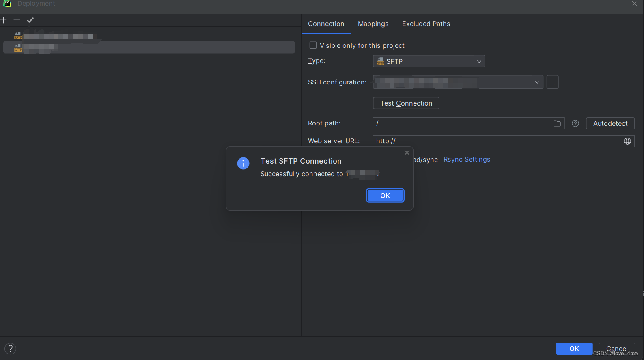
Task: Expand the SSH configuration dropdown
Action: coord(458,82)
